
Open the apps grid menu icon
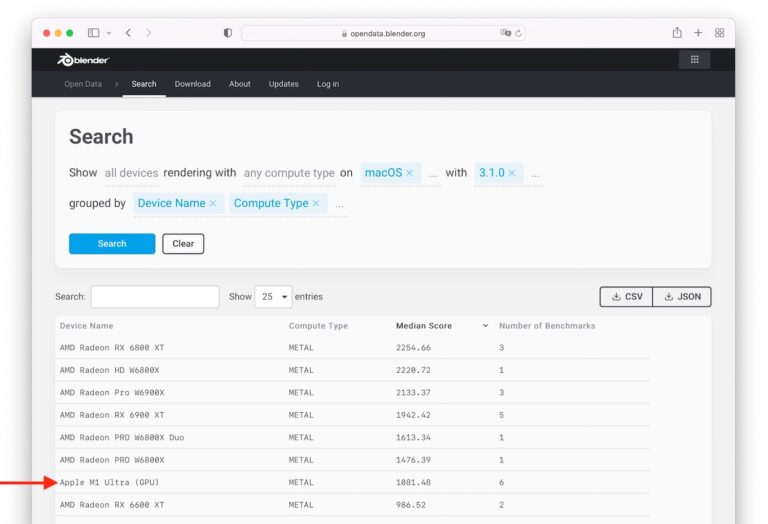(x=694, y=60)
